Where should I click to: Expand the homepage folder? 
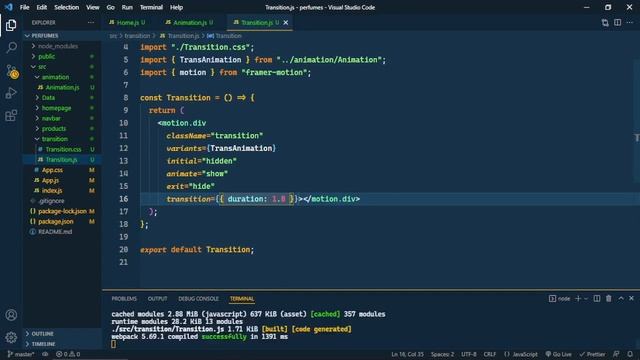(62, 108)
